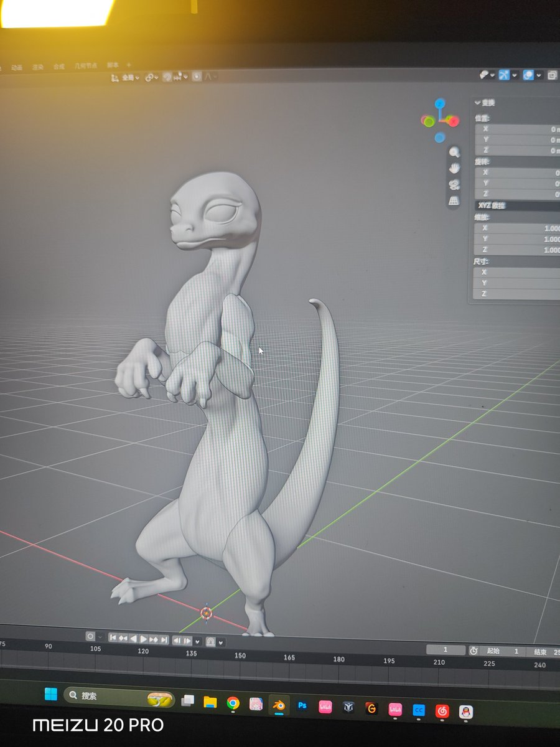This screenshot has width=560, height=747.
Task: Open proportional falloff dropdown
Action: point(210,77)
